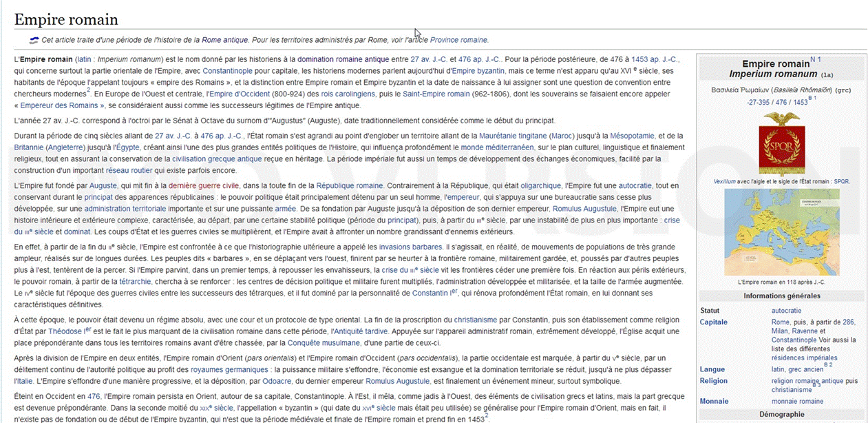The width and height of the screenshot is (868, 423).
Task: Click 'domination romaine antique' link
Action: click(343, 59)
